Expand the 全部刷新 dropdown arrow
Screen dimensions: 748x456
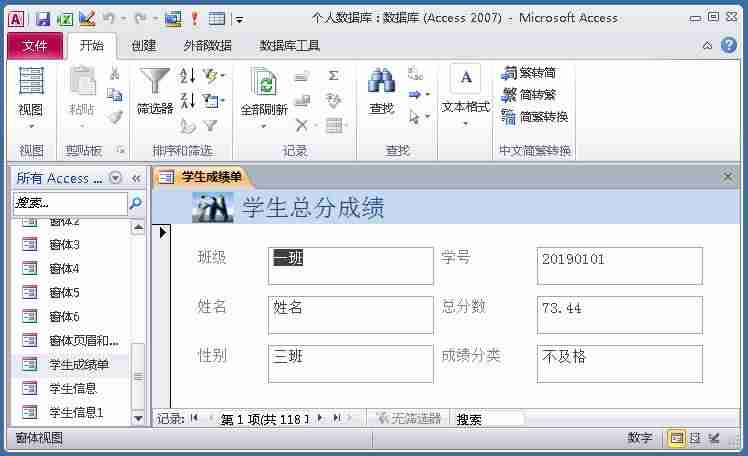click(x=263, y=126)
